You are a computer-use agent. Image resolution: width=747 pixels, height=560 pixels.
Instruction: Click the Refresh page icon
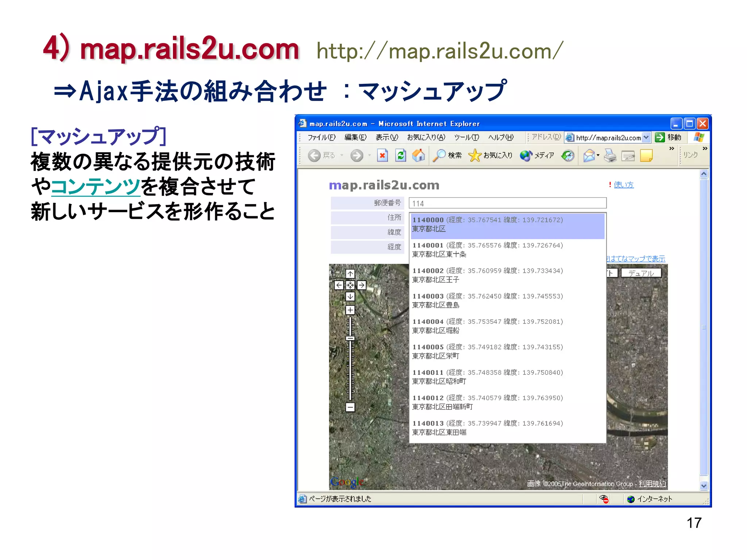pos(401,156)
